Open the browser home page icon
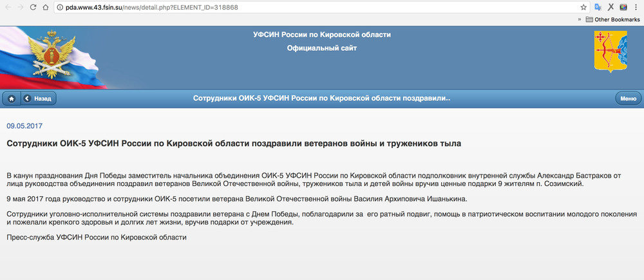Image resolution: width=644 pixels, height=280 pixels. [x=46, y=7]
